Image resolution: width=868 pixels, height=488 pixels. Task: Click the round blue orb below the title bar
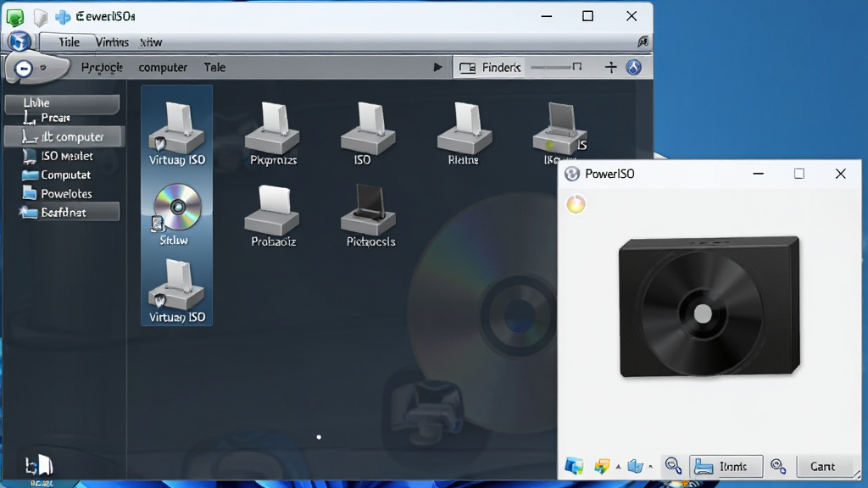pyautogui.click(x=19, y=42)
